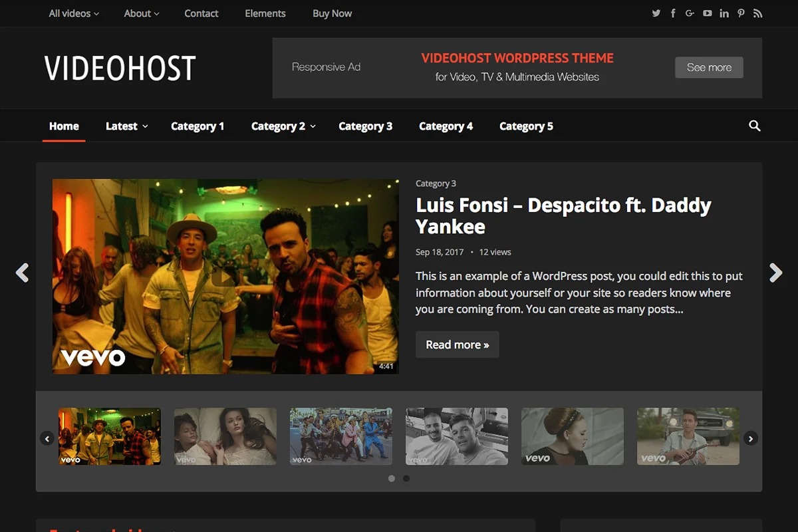798x532 pixels.
Task: Go to previous featured slide arrow
Action: click(x=23, y=273)
